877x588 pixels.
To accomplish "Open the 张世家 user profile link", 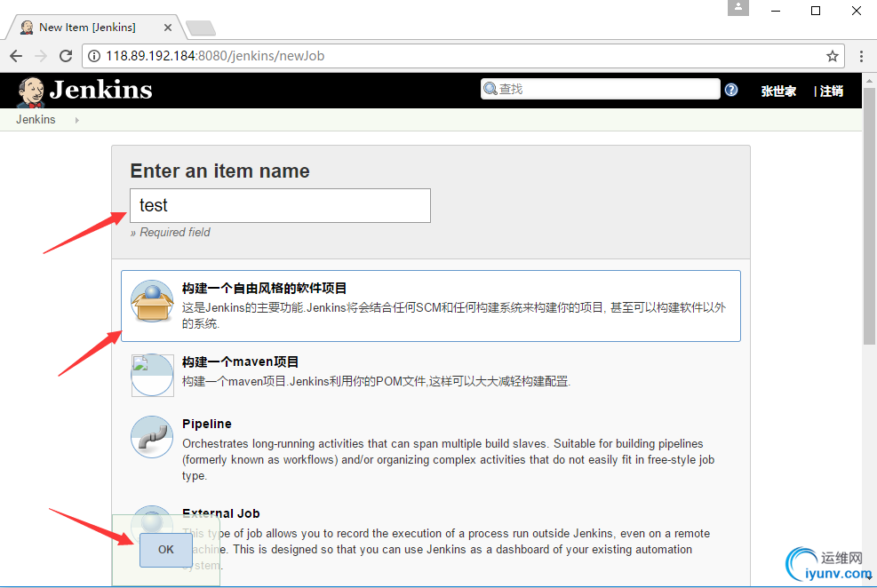I will tap(778, 91).
